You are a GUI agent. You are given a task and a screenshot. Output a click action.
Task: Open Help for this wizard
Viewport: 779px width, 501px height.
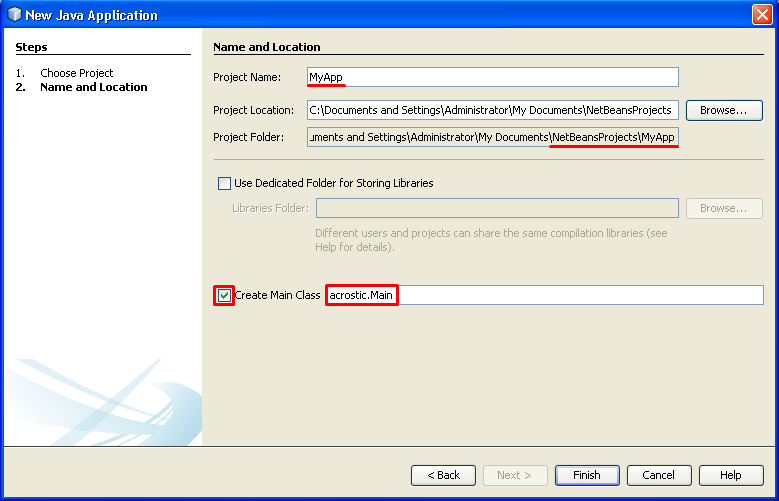[731, 475]
